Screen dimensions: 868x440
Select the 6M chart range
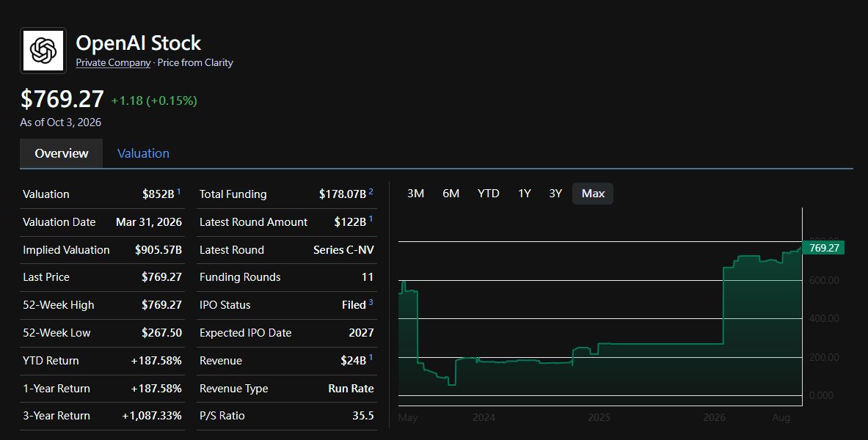(451, 193)
